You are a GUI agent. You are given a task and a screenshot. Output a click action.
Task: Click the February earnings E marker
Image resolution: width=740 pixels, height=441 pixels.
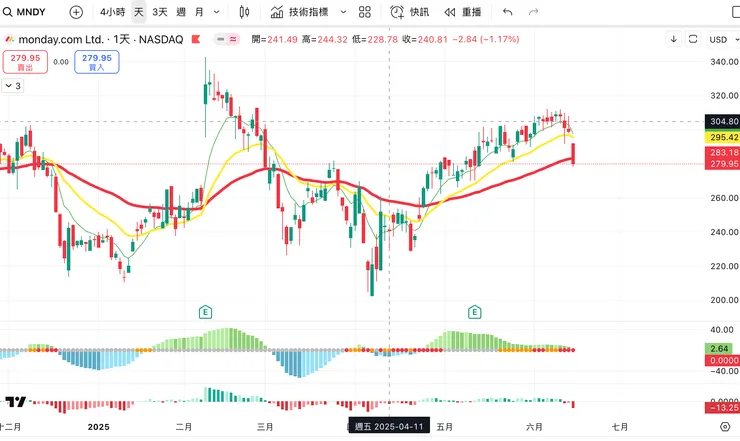[205, 312]
